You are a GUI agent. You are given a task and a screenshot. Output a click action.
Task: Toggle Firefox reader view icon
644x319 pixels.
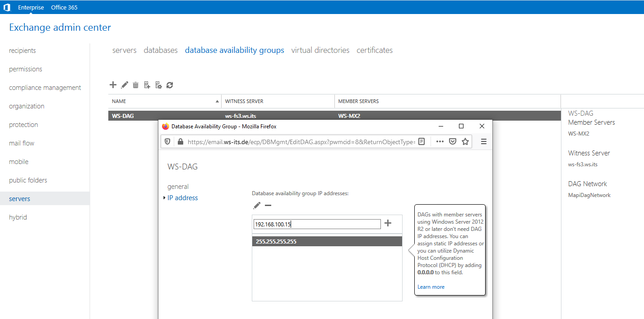click(x=422, y=141)
